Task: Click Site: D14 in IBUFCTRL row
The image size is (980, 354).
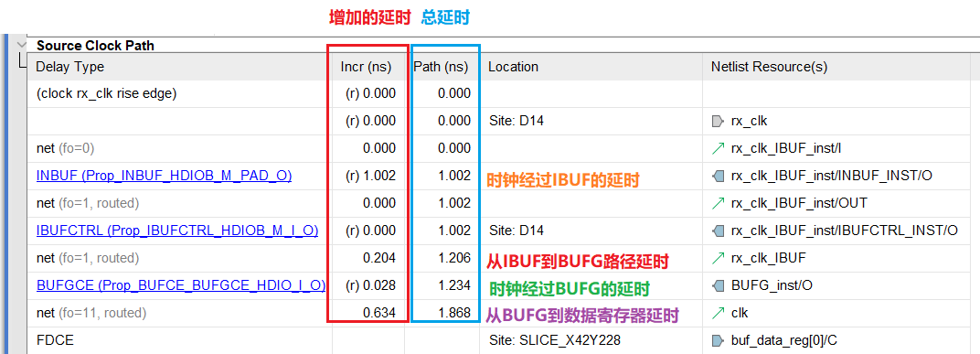Action: click(516, 231)
